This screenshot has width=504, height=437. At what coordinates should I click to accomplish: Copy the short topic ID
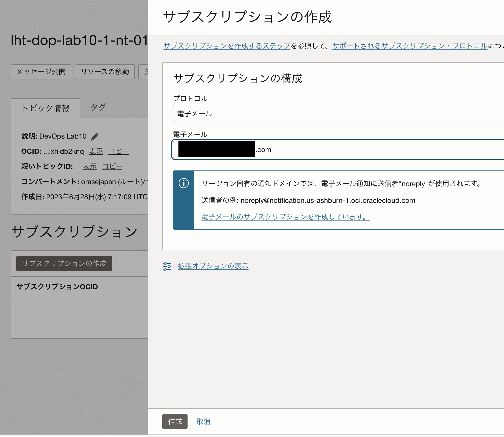click(x=112, y=166)
